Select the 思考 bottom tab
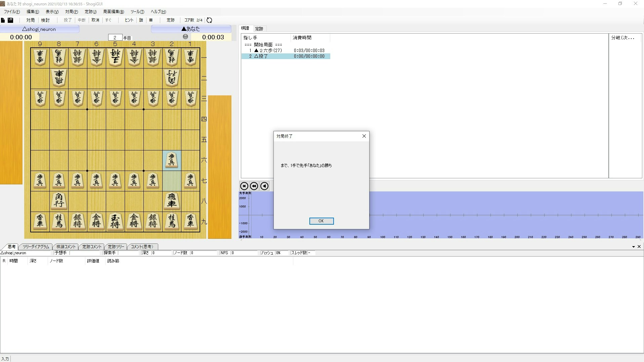The width and height of the screenshot is (644, 362). (x=11, y=246)
